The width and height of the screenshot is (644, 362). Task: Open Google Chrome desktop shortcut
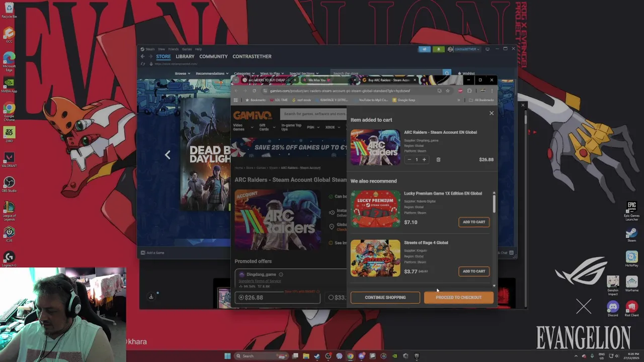pos(9,112)
